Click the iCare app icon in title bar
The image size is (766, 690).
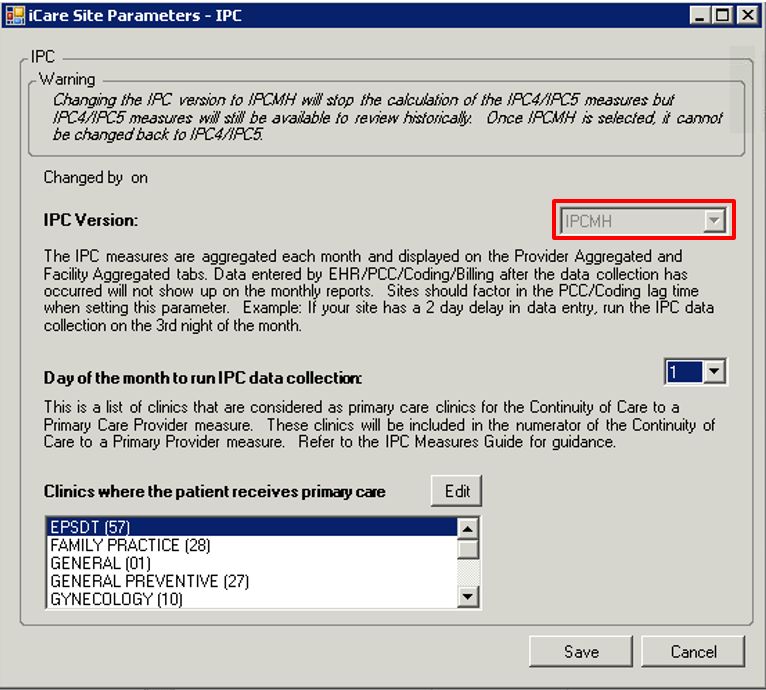click(15, 16)
